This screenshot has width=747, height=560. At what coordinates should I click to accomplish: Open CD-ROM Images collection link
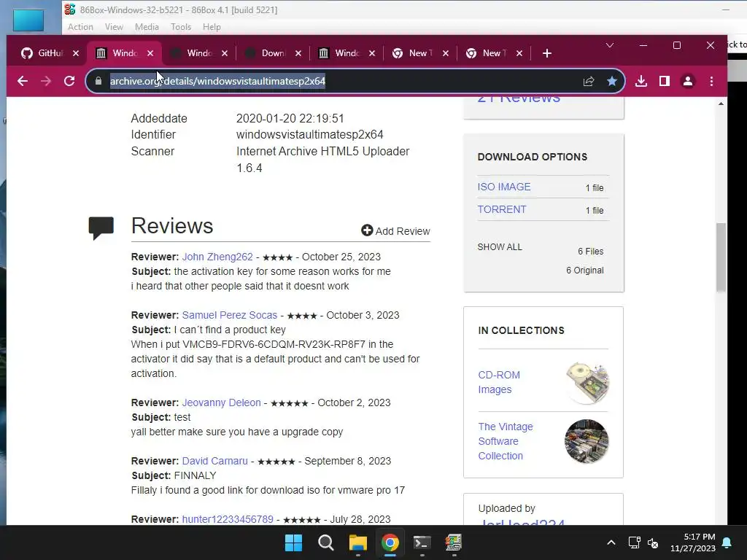[x=499, y=382]
